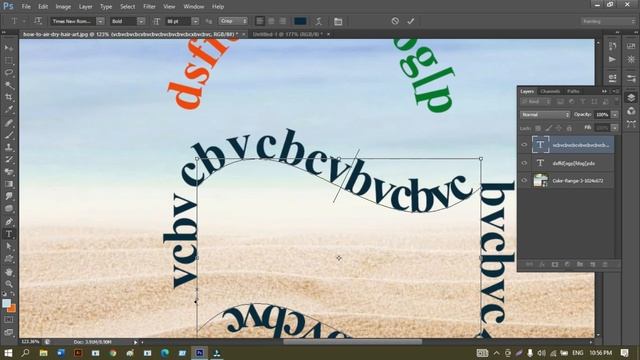Add a layer mask from Layers panel

pyautogui.click(x=555, y=264)
